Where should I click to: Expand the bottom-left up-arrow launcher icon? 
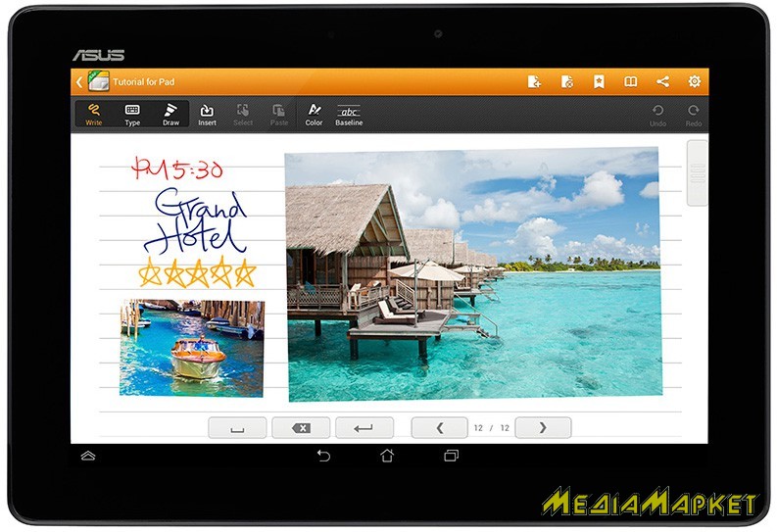(88, 456)
